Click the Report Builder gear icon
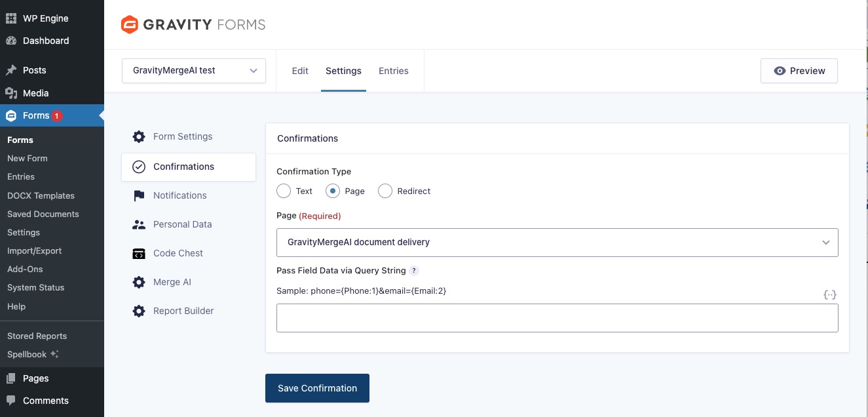The width and height of the screenshot is (868, 417). click(x=139, y=311)
